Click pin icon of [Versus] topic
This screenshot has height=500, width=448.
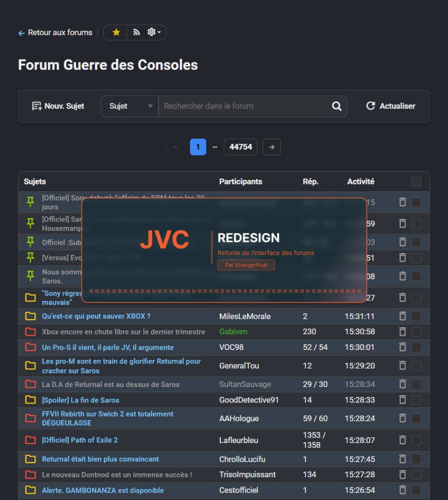pyautogui.click(x=30, y=257)
